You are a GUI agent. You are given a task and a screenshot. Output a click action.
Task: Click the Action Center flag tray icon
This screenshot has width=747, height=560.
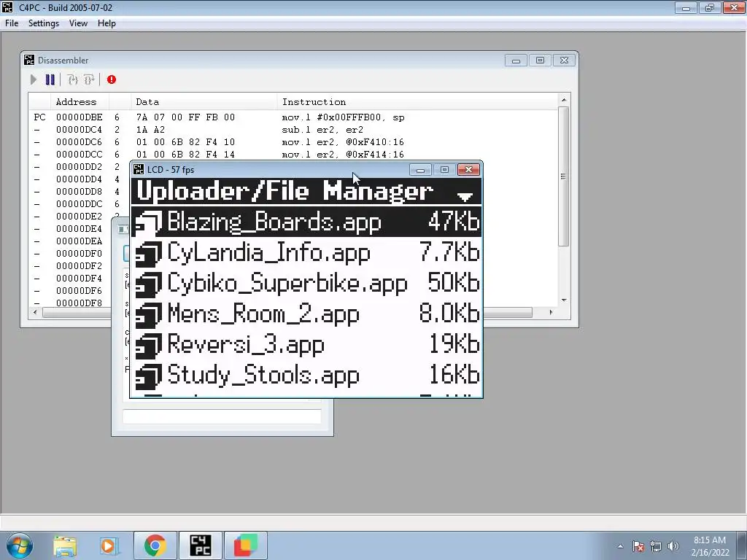coord(638,546)
